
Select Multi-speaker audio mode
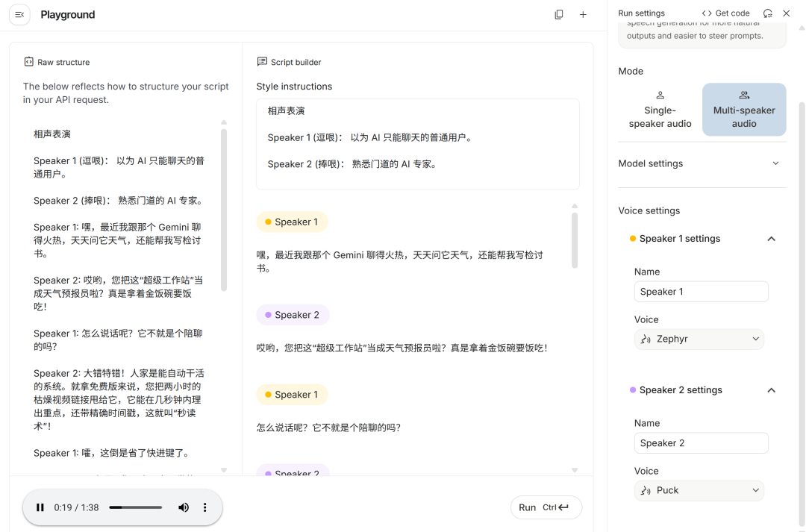(744, 110)
